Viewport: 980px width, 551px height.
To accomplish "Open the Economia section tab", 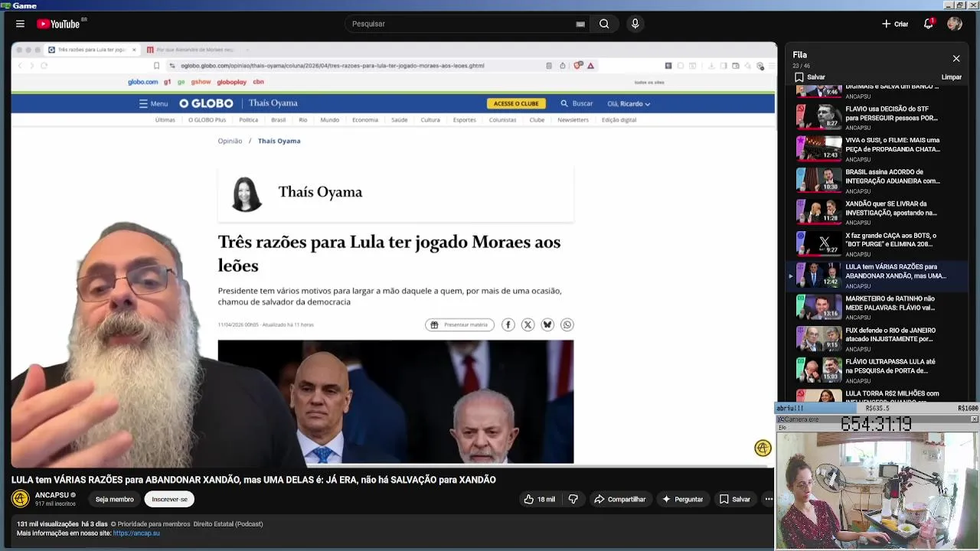I will tap(365, 119).
